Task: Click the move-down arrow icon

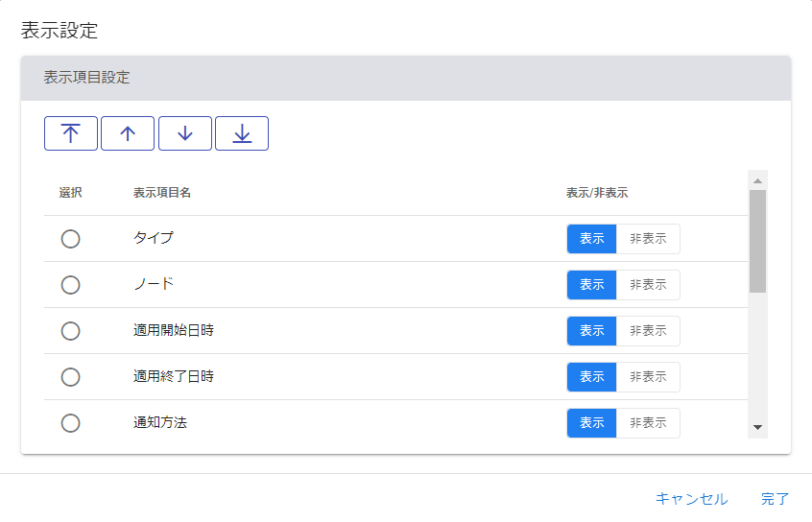Action: [185, 134]
